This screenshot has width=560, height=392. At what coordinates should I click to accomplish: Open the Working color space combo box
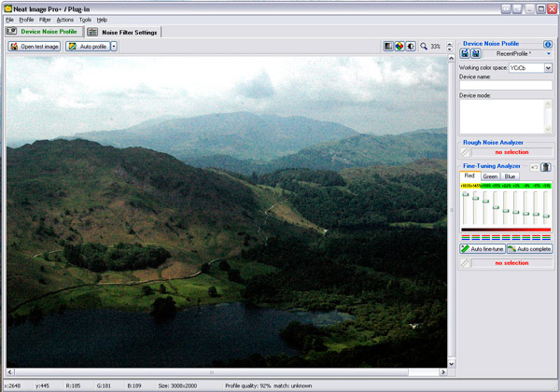coord(531,68)
